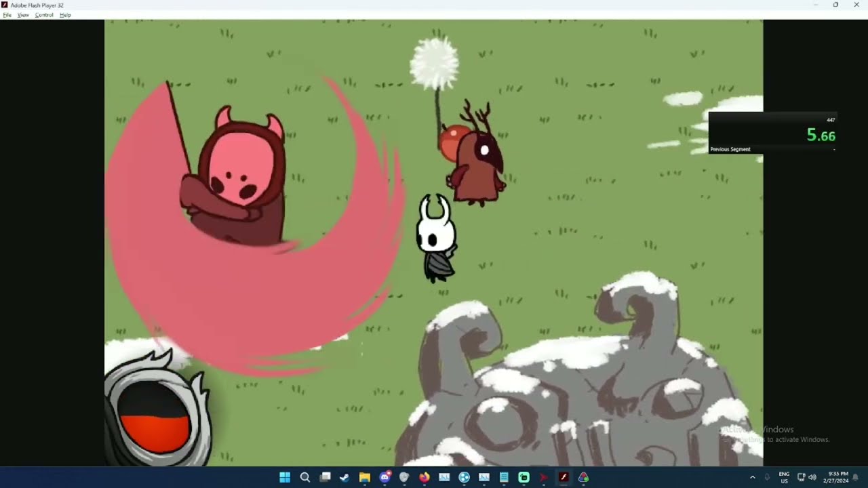868x488 pixels.
Task: Open the Help menu
Action: click(x=65, y=15)
